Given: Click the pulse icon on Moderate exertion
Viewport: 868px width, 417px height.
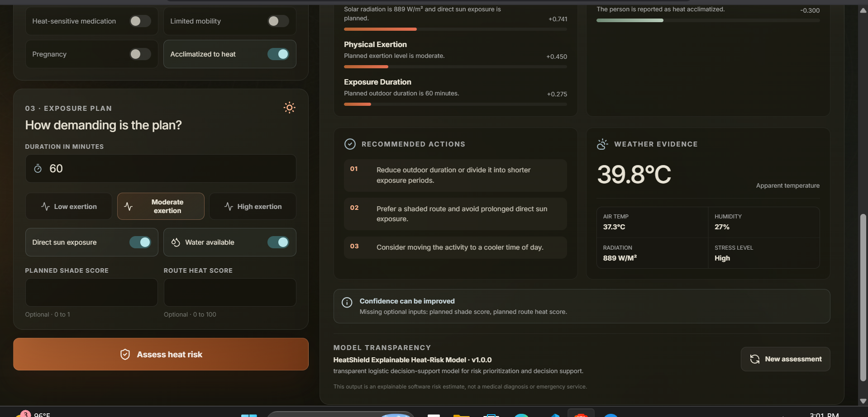Looking at the screenshot, I should [129, 206].
